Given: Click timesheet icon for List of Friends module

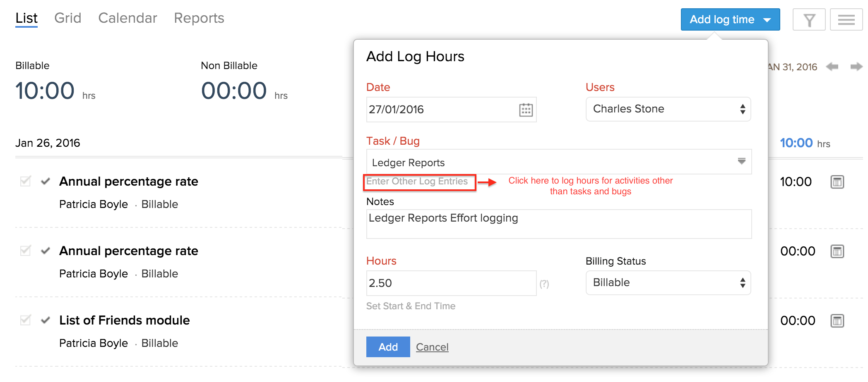Looking at the screenshot, I should tap(837, 321).
